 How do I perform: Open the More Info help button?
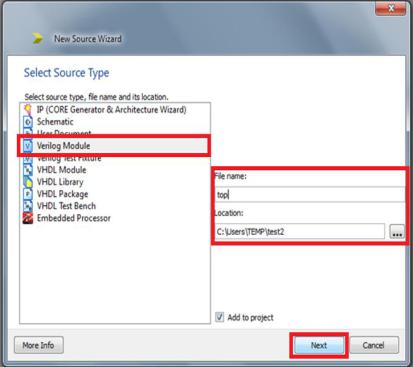39,345
